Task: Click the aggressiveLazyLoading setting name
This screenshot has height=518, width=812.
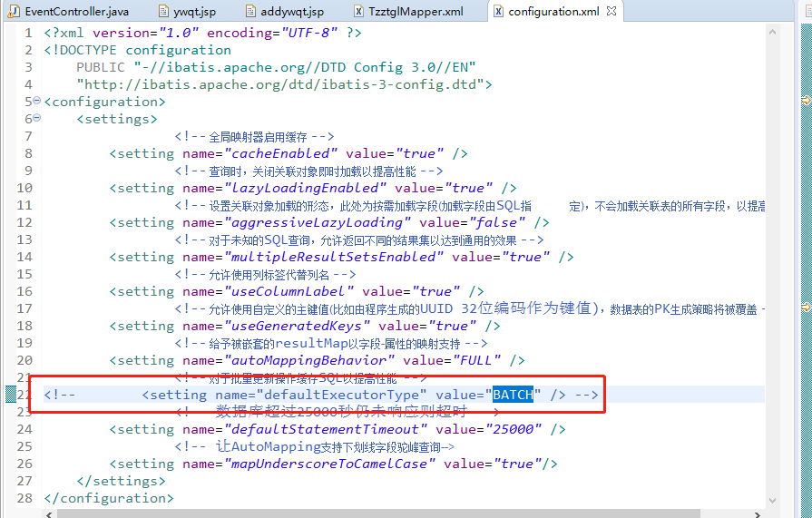Action: [318, 223]
